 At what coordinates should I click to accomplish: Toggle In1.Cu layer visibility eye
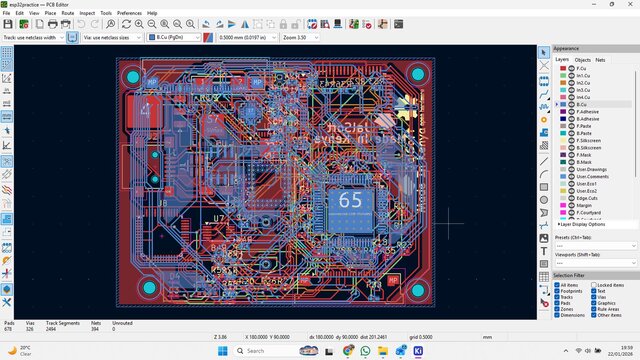coord(571,76)
